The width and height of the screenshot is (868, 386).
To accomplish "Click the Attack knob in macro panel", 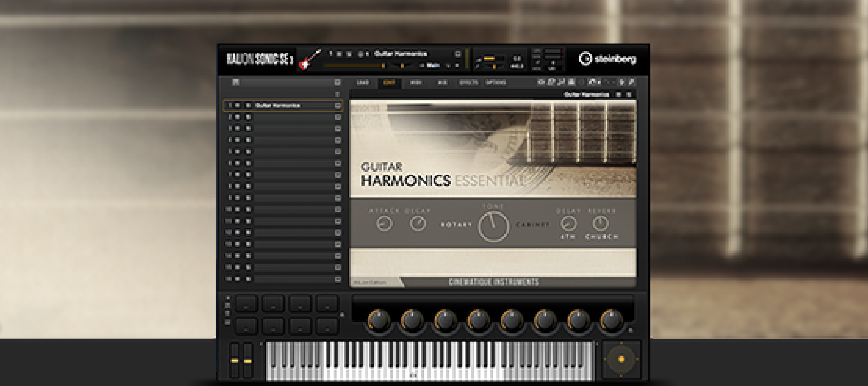I will [x=384, y=224].
